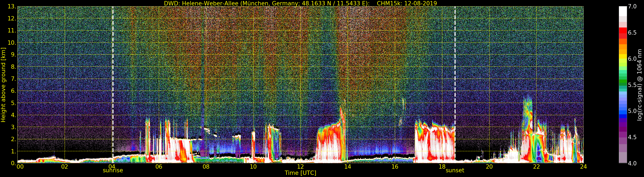Click the "14" hour tick on the time axis
The image size is (644, 177).
tap(347, 167)
